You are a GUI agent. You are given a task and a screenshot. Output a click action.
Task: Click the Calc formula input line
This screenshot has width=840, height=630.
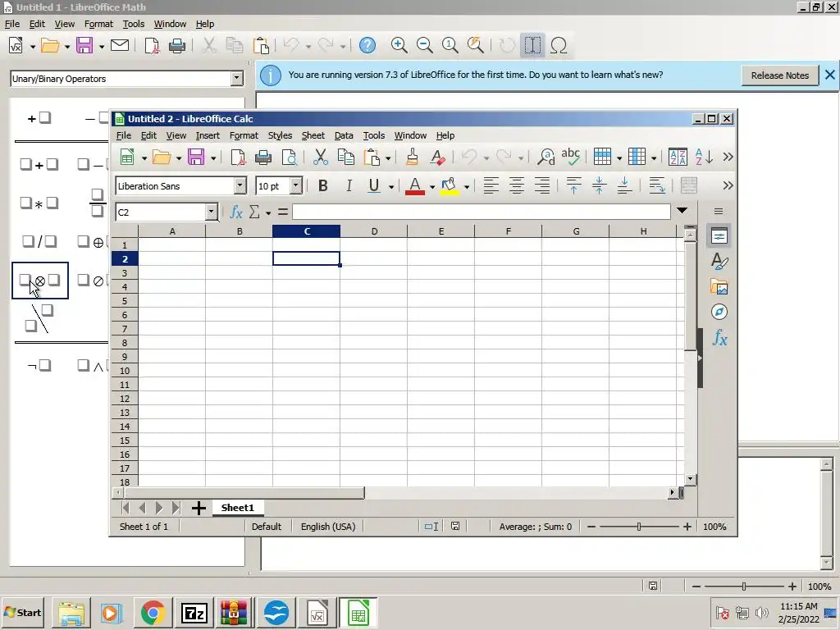click(481, 212)
